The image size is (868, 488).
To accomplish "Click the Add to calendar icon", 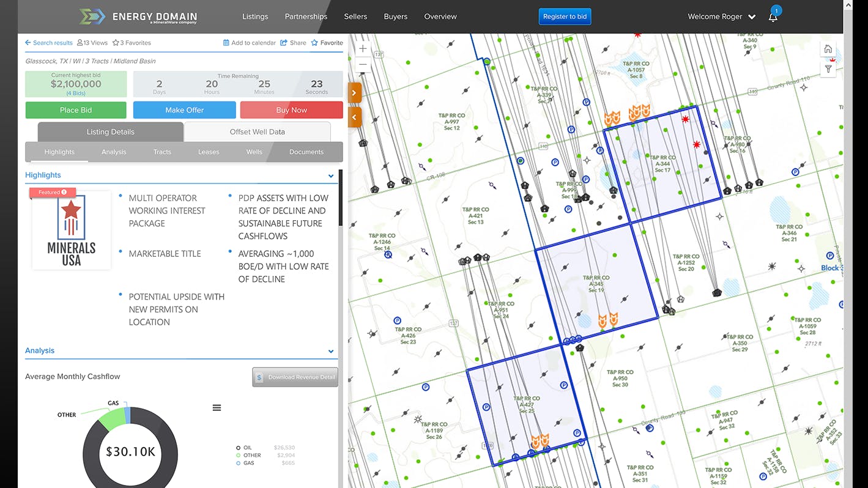I will point(226,43).
